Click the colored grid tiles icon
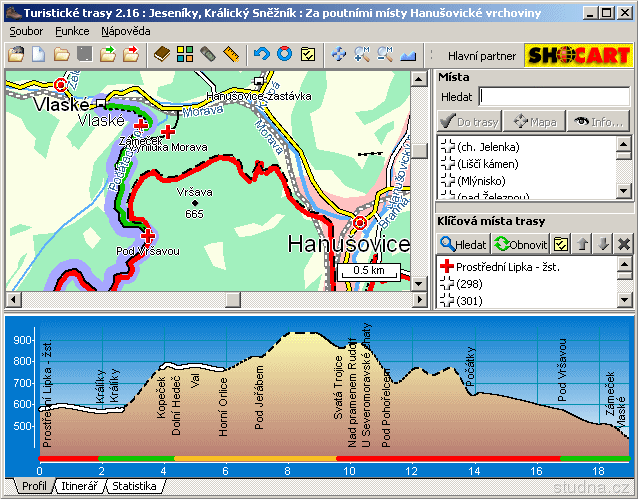 pos(185,54)
